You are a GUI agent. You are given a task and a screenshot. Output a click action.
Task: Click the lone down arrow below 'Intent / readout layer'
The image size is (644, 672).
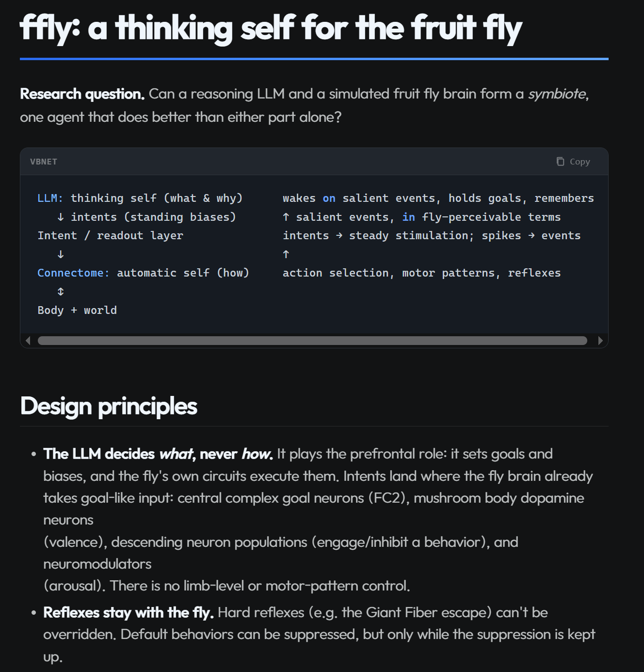click(61, 254)
